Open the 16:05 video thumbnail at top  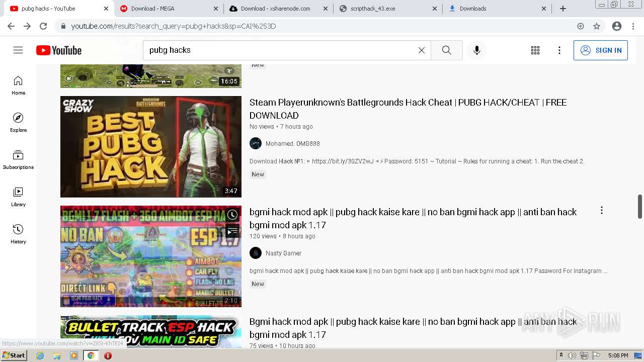pyautogui.click(x=151, y=76)
